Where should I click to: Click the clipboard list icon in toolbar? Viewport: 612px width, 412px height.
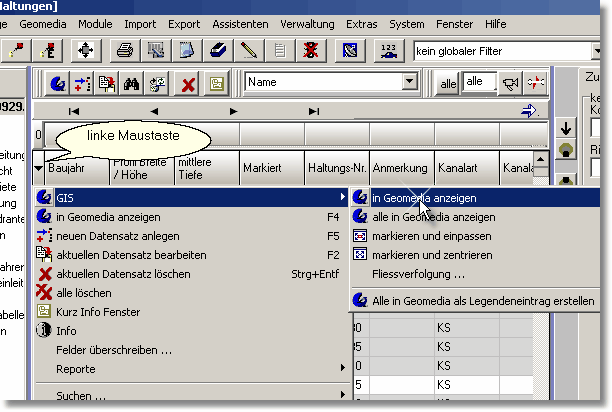279,51
